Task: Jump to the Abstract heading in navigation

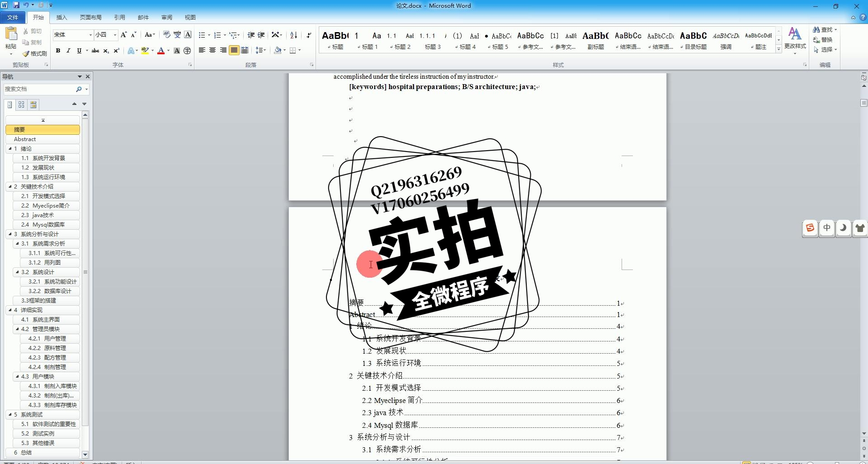Action: [x=43, y=139]
